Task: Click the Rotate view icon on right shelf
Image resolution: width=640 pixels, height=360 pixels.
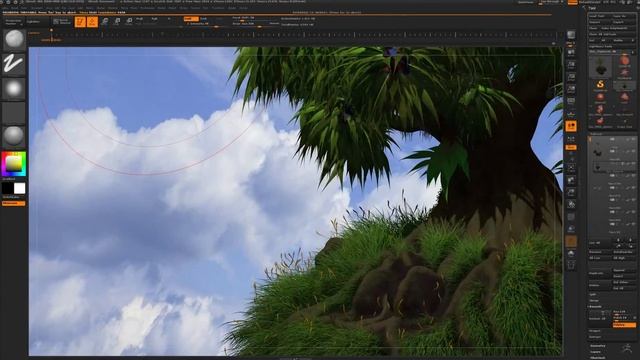Action: click(x=571, y=204)
